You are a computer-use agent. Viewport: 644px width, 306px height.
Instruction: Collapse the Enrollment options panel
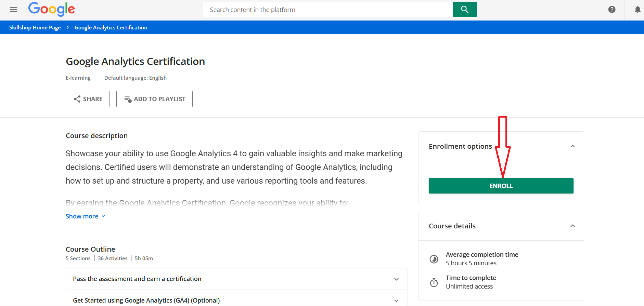coord(572,146)
